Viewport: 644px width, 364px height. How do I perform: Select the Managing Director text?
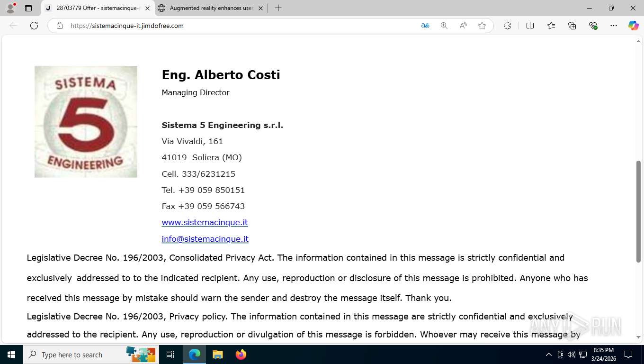[196, 92]
